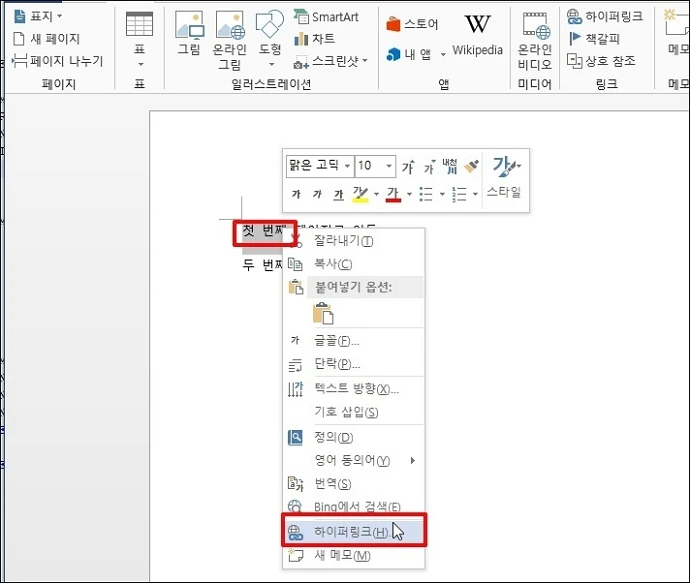Image resolution: width=690 pixels, height=583 pixels.
Task: Insert 새 페이지 blank page
Action: pos(46,39)
